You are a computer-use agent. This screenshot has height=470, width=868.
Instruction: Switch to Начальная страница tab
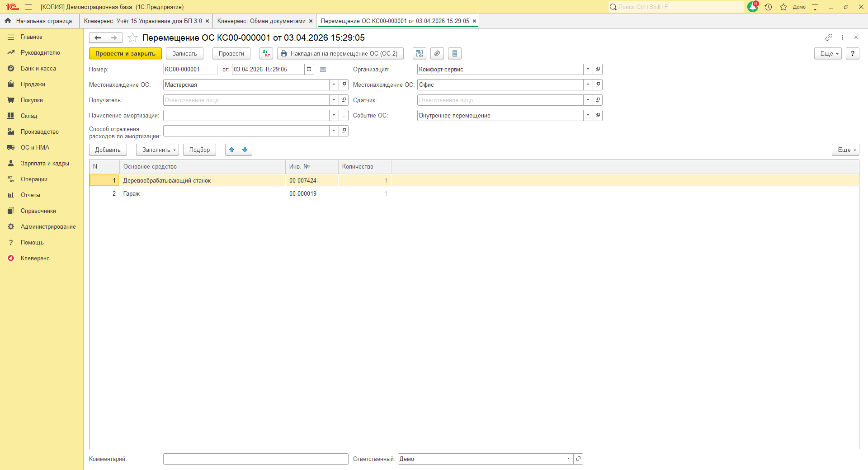click(x=39, y=21)
